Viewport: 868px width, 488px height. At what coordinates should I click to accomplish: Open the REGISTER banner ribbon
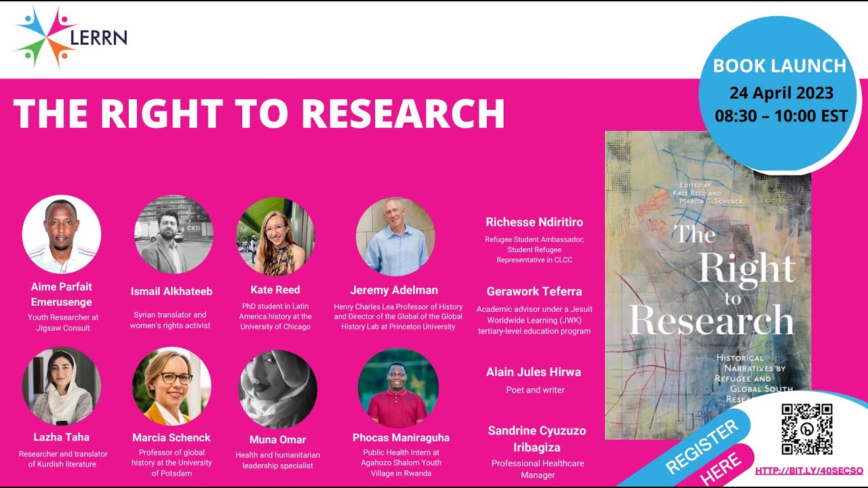click(x=702, y=444)
